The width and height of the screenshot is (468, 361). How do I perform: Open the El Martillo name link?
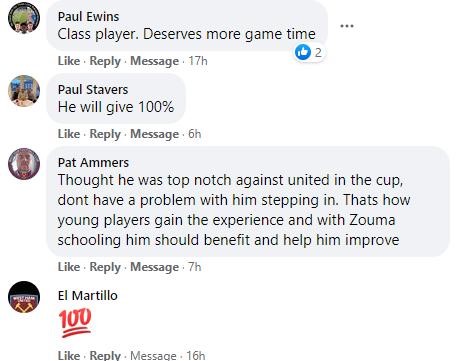pyautogui.click(x=88, y=295)
